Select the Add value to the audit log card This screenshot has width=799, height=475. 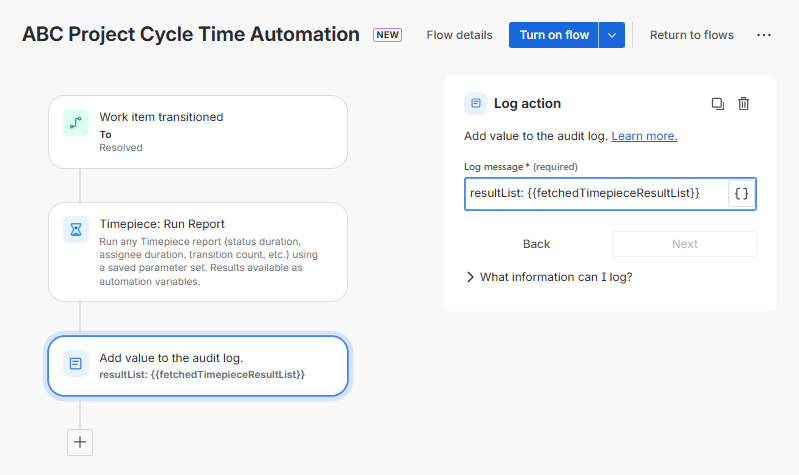point(198,366)
